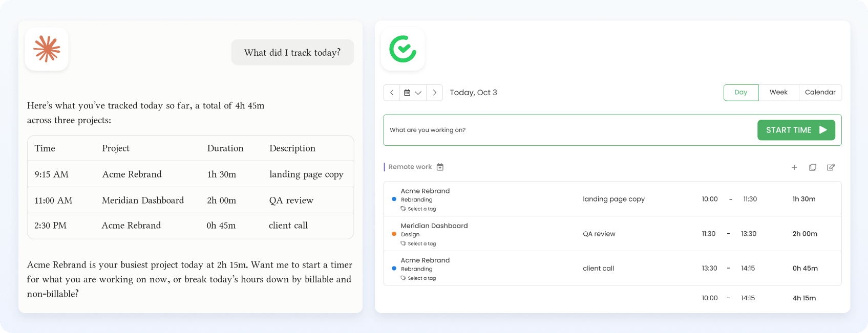Click the orange dot beside Meridian Dashboard Design
This screenshot has height=333, width=868.
click(x=394, y=234)
